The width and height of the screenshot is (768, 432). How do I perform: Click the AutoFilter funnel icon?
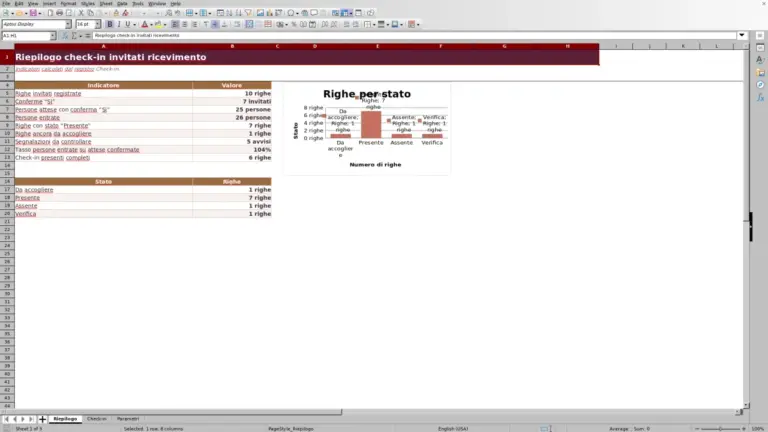coord(248,13)
